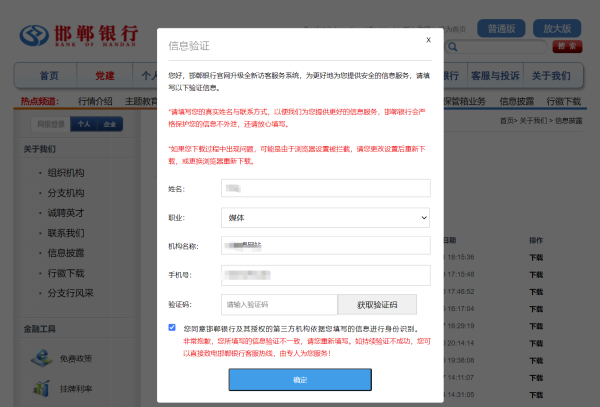Viewport: 600px width, 407px height.
Task: Open the 免费政策 tool icon
Action: click(41, 358)
